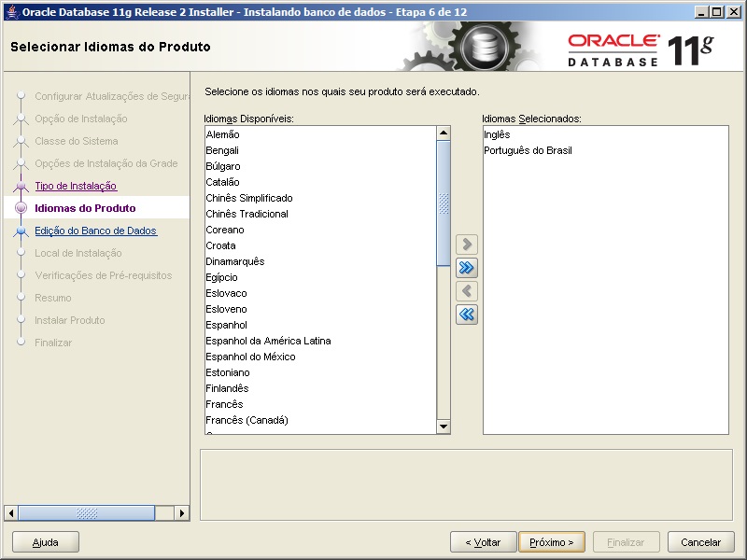Select plain Espanhol in the list
This screenshot has height=560, width=747.
pyautogui.click(x=320, y=325)
